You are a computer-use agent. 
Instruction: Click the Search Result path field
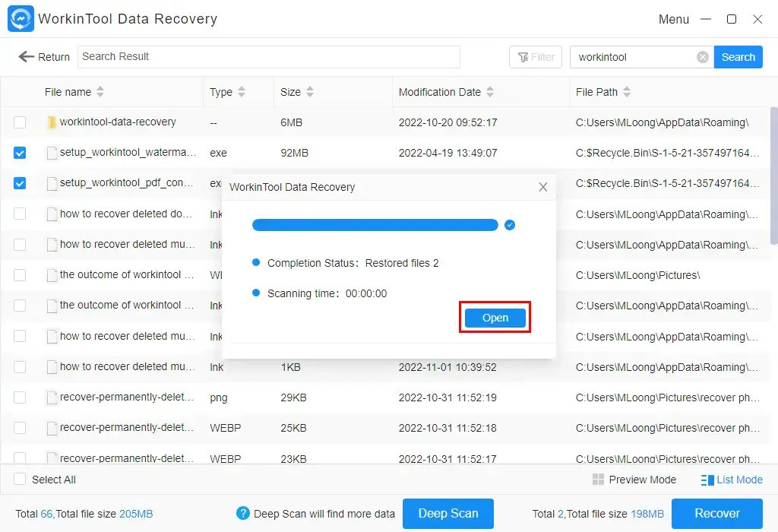(x=269, y=57)
